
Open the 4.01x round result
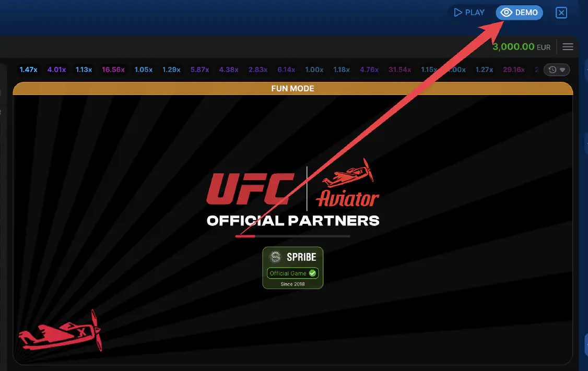[x=56, y=70]
